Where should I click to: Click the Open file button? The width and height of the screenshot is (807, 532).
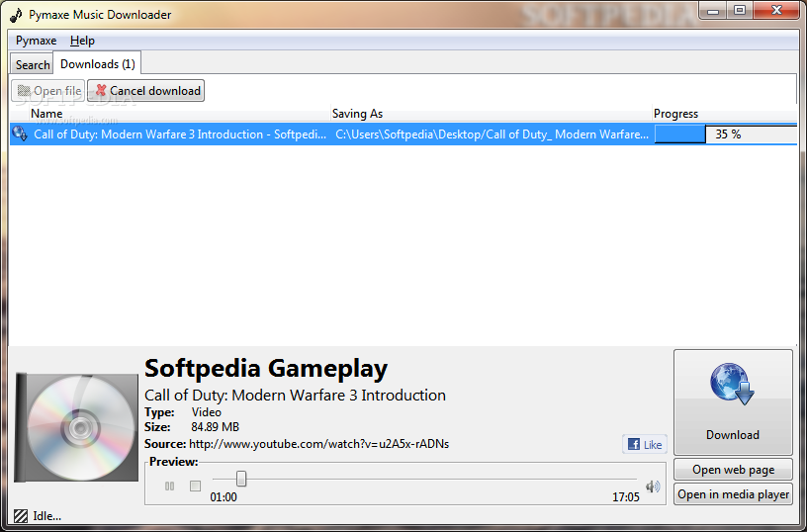click(x=48, y=91)
